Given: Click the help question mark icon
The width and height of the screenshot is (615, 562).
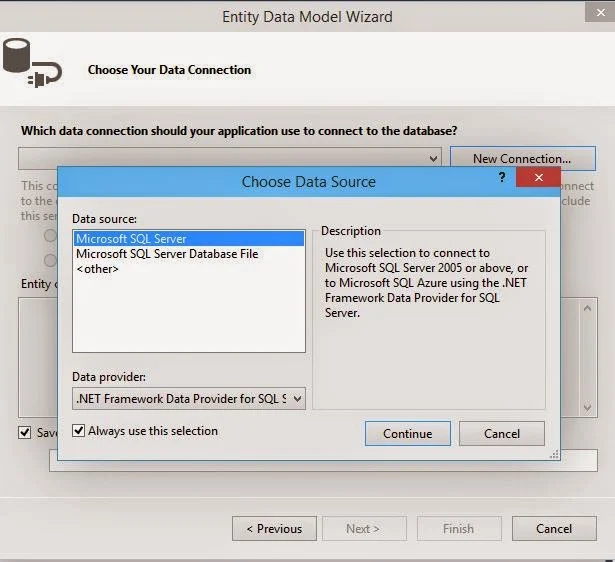Looking at the screenshot, I should click(502, 177).
